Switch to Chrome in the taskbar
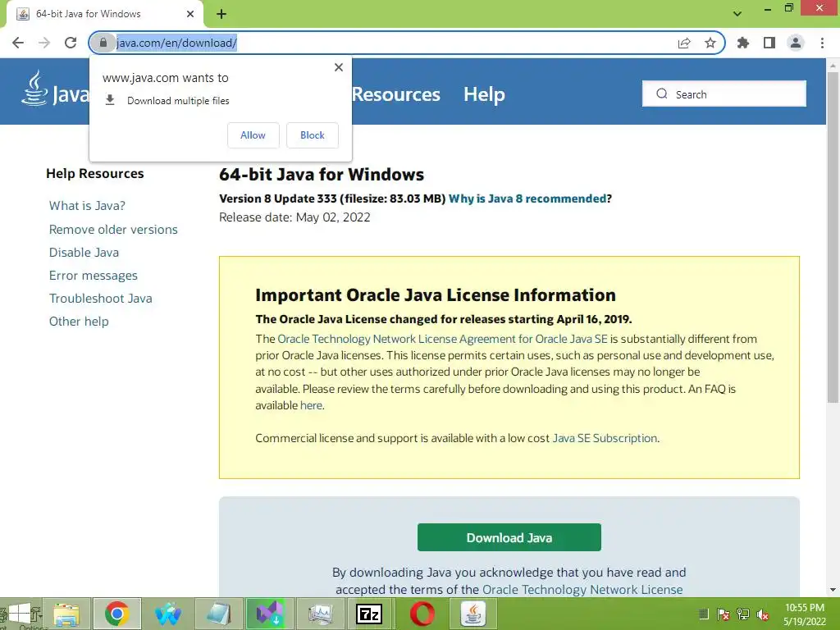This screenshot has width=840, height=630. [x=117, y=614]
